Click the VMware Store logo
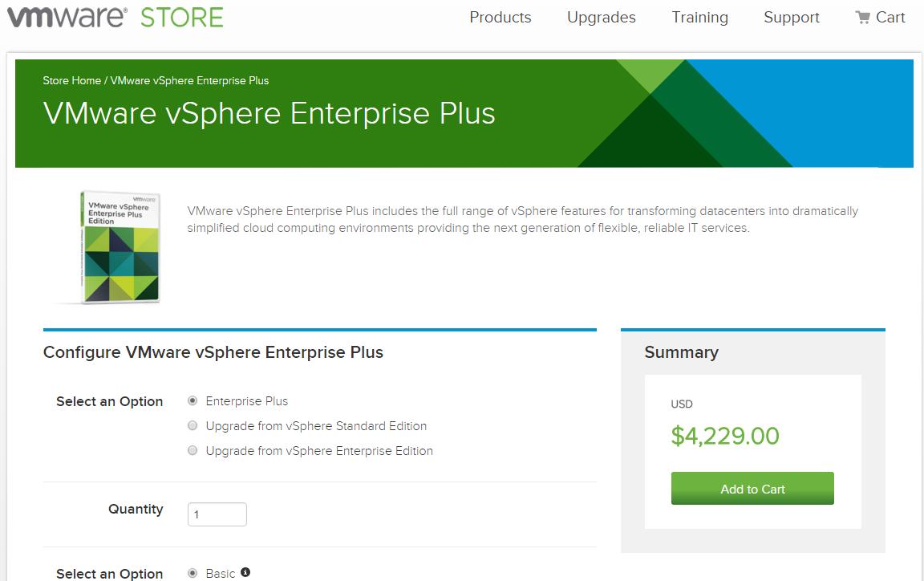 [x=115, y=18]
